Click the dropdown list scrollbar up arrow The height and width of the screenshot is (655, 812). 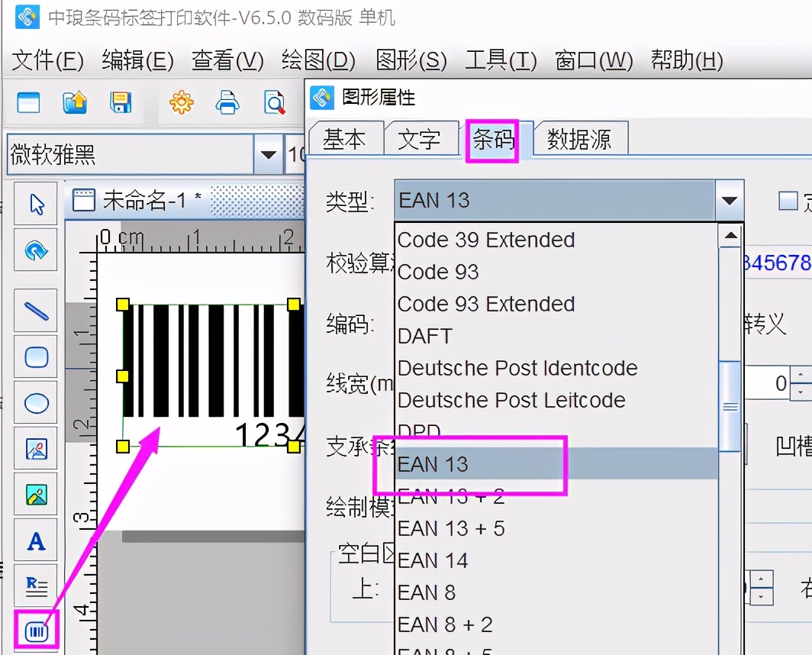pos(730,235)
